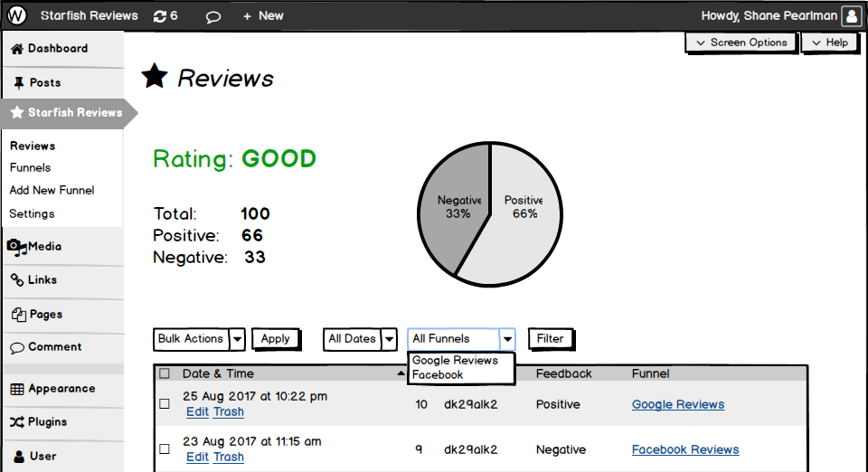The height and width of the screenshot is (472, 868).
Task: Click the All Funnels dropdown arrow
Action: (x=507, y=339)
